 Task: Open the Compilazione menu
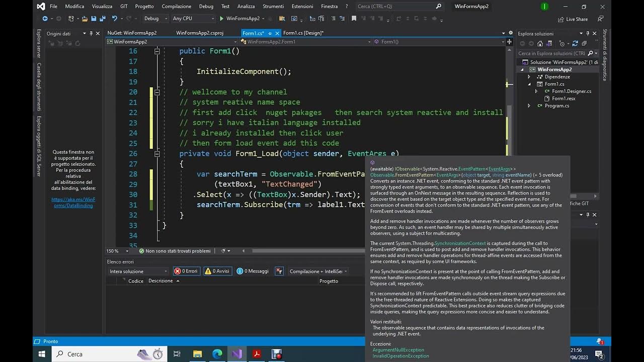(x=176, y=6)
